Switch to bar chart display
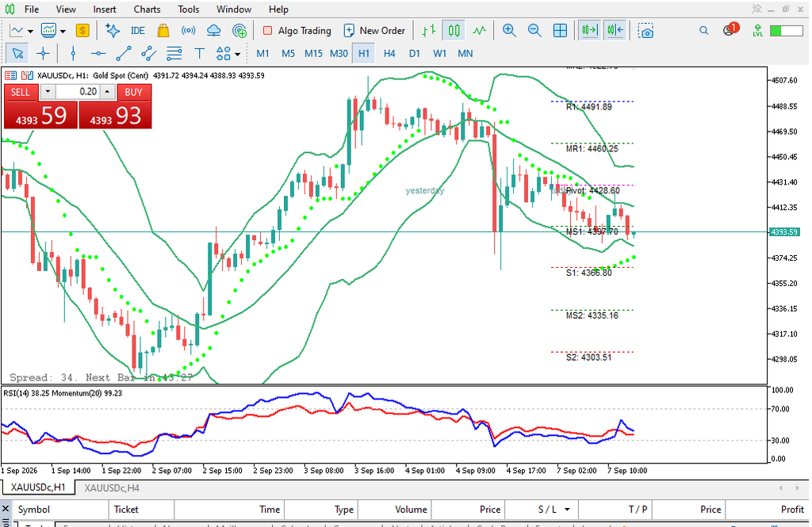This screenshot has width=812, height=527. click(429, 31)
